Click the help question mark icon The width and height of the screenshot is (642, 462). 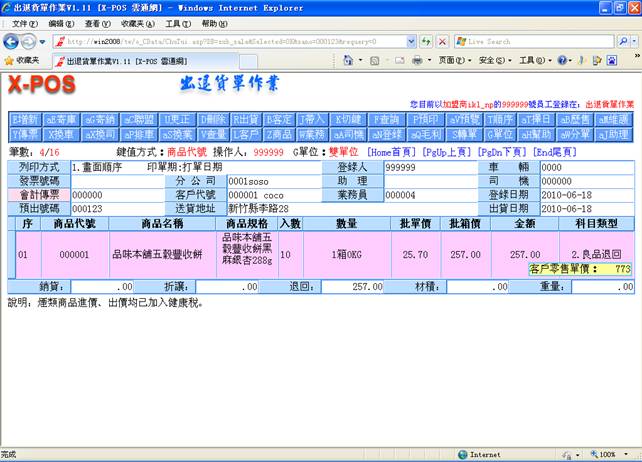pos(562,60)
